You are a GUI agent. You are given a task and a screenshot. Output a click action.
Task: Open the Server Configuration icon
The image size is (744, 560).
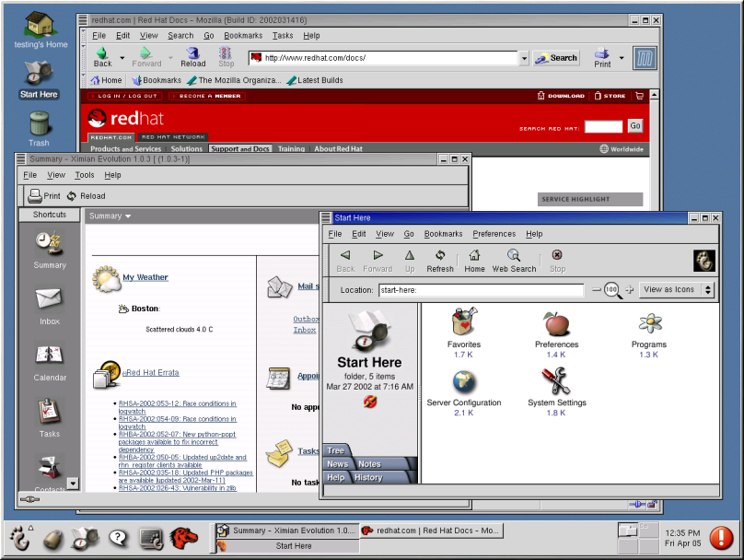click(464, 382)
